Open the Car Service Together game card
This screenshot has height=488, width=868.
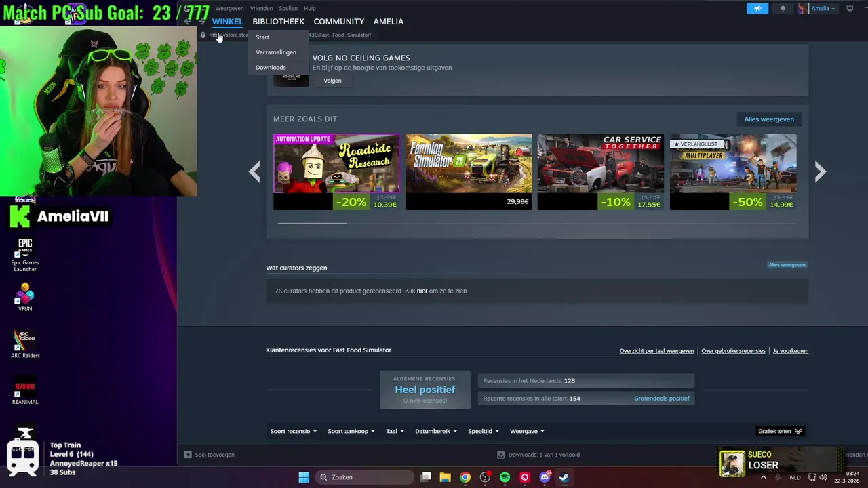[601, 172]
